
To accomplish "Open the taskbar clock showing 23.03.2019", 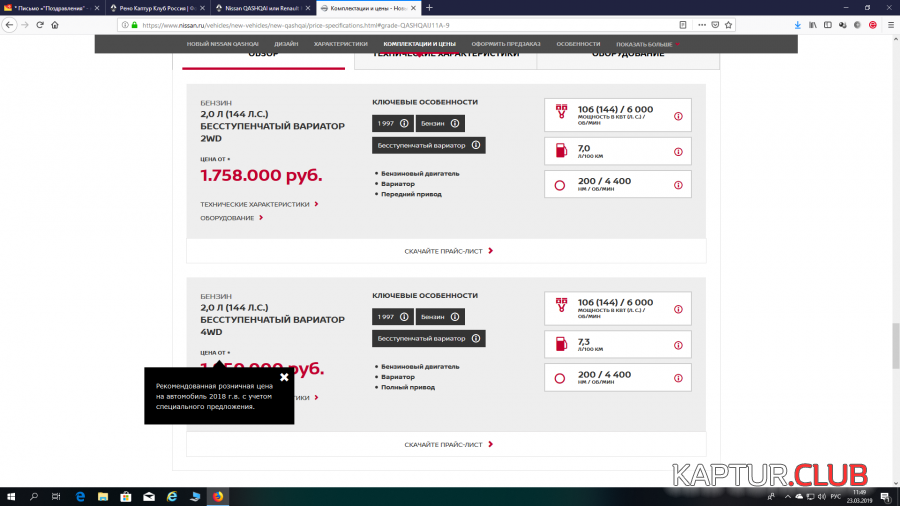I will click(x=859, y=497).
